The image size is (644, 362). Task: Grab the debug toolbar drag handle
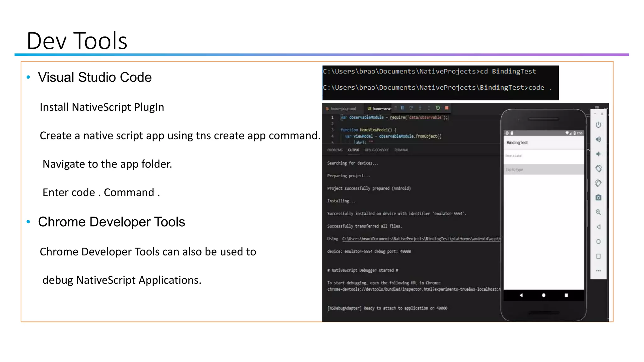396,108
